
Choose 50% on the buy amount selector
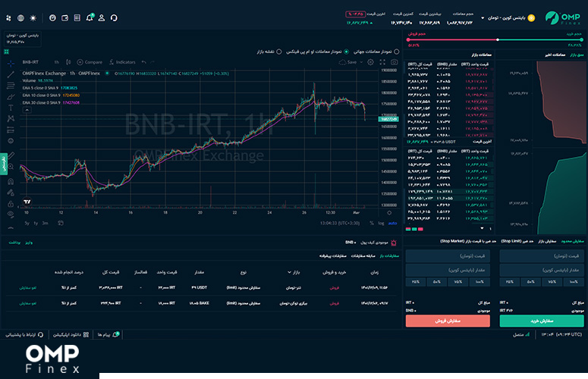[530, 282]
